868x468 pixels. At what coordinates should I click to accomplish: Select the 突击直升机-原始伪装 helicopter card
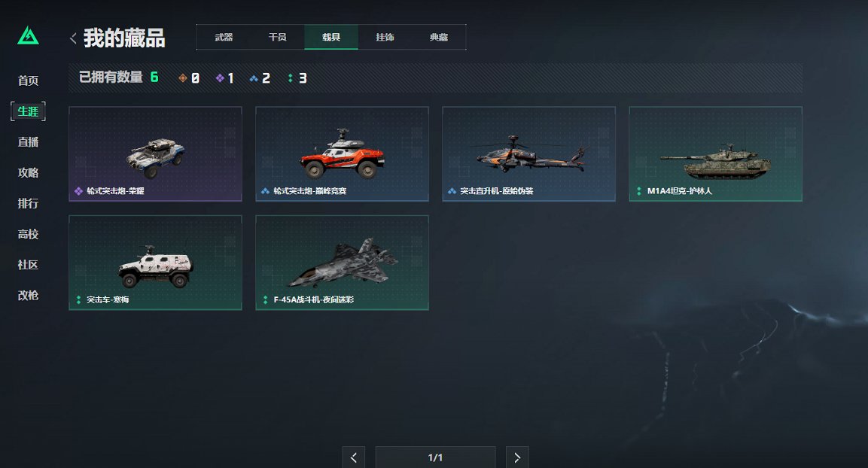pyautogui.click(x=528, y=153)
